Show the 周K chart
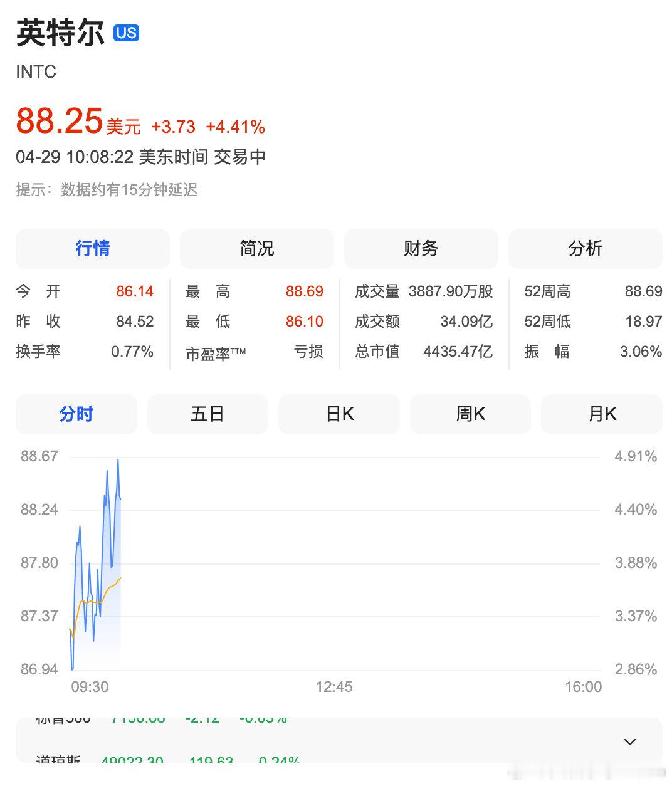672x786 pixels. [x=470, y=414]
